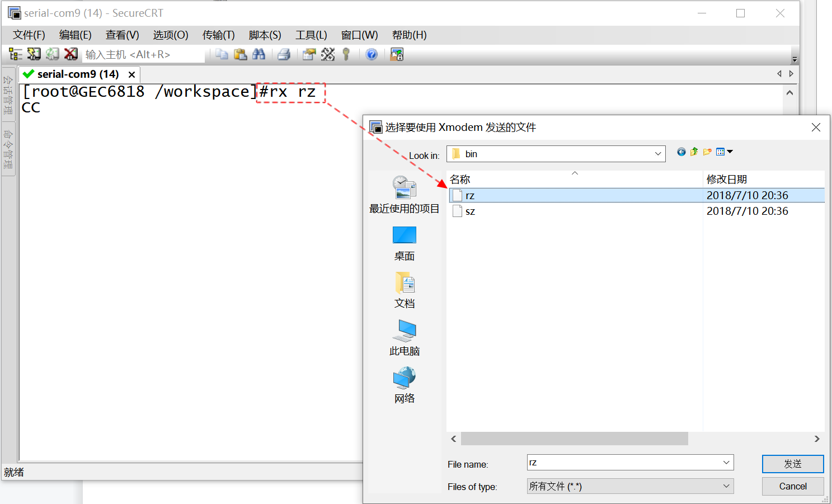Click the rz file icon
This screenshot has height=504, width=832.
click(x=457, y=195)
